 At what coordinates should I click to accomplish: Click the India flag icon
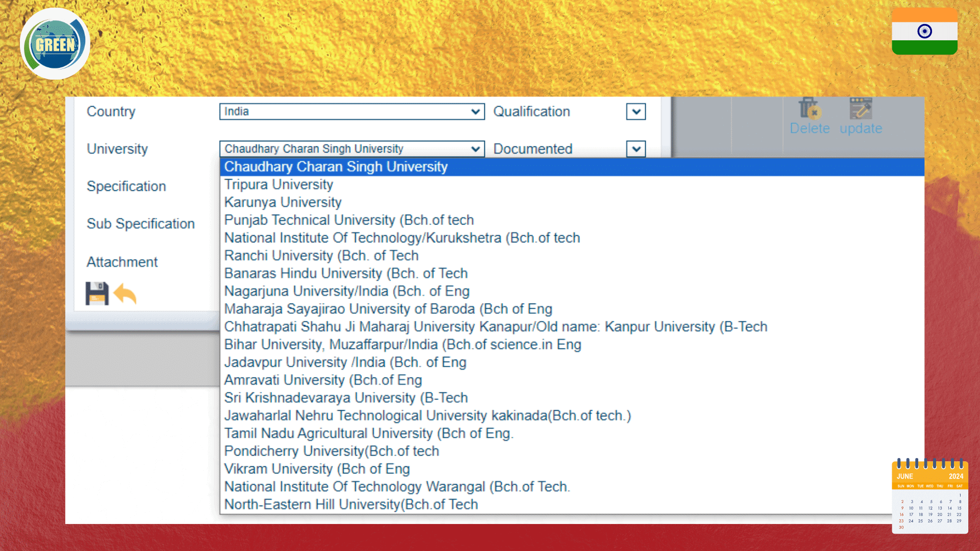(924, 32)
